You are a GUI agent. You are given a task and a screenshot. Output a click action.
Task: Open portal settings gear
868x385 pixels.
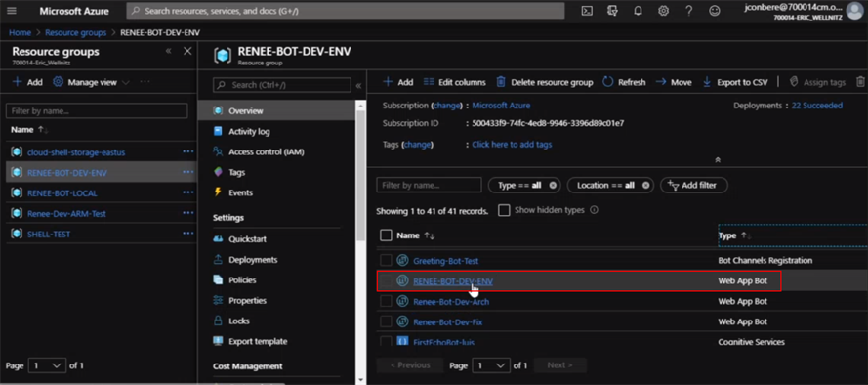[x=663, y=11]
